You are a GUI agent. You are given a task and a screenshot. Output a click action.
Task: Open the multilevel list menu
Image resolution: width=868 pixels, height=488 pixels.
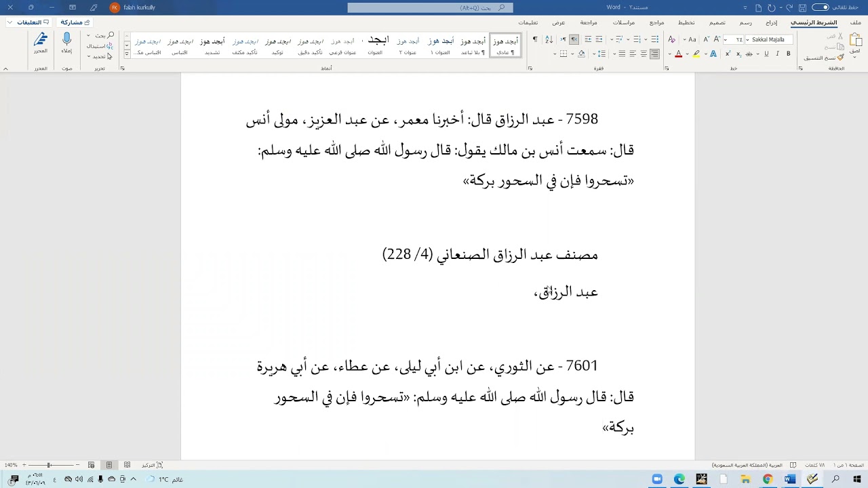pos(619,39)
